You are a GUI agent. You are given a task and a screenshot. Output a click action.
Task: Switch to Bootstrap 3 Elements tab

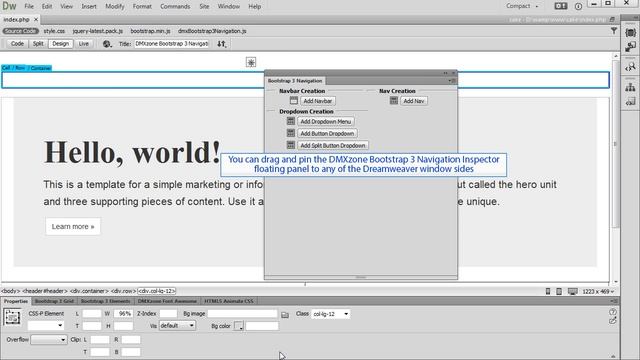(x=105, y=301)
